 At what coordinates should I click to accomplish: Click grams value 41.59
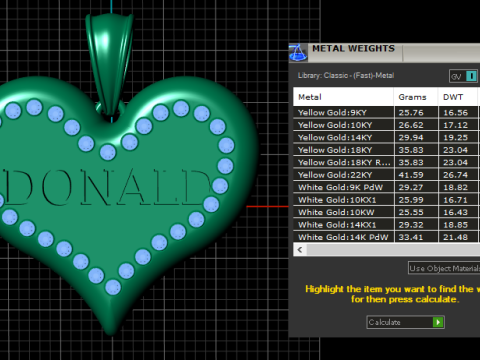click(x=411, y=175)
